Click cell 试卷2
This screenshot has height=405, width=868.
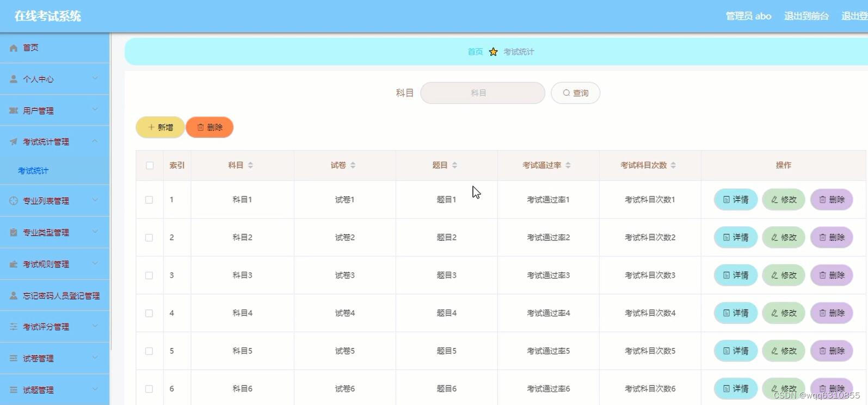point(345,238)
